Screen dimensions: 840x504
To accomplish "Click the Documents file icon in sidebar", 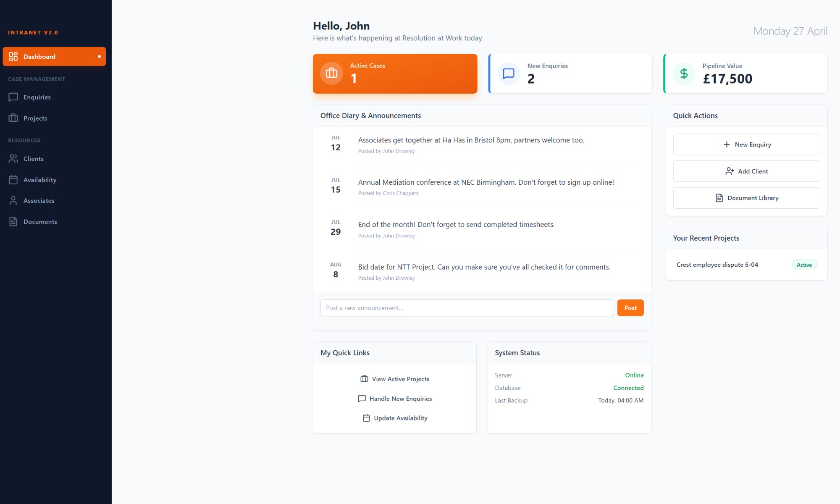I will pos(13,222).
